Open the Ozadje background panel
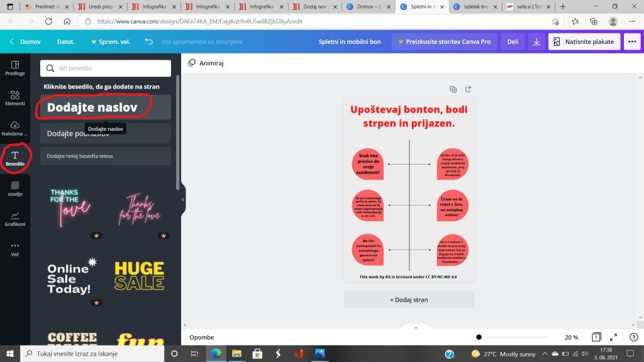This screenshot has height=362, width=644. 15,189
